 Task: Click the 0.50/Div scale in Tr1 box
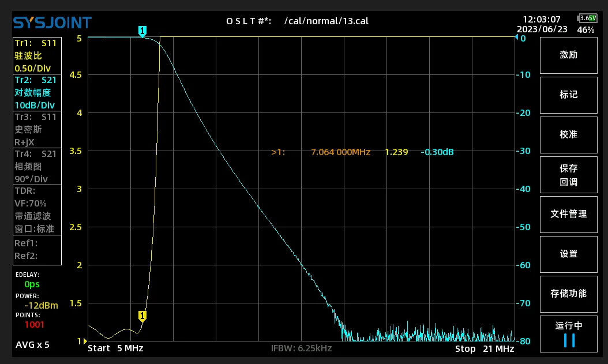point(32,68)
